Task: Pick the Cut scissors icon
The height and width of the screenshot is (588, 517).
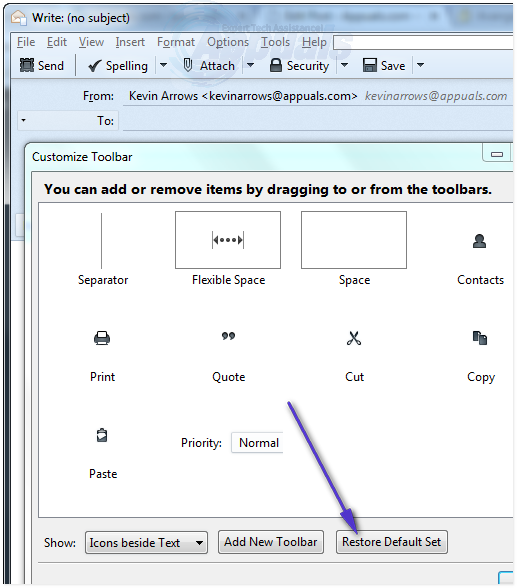Action: click(354, 338)
